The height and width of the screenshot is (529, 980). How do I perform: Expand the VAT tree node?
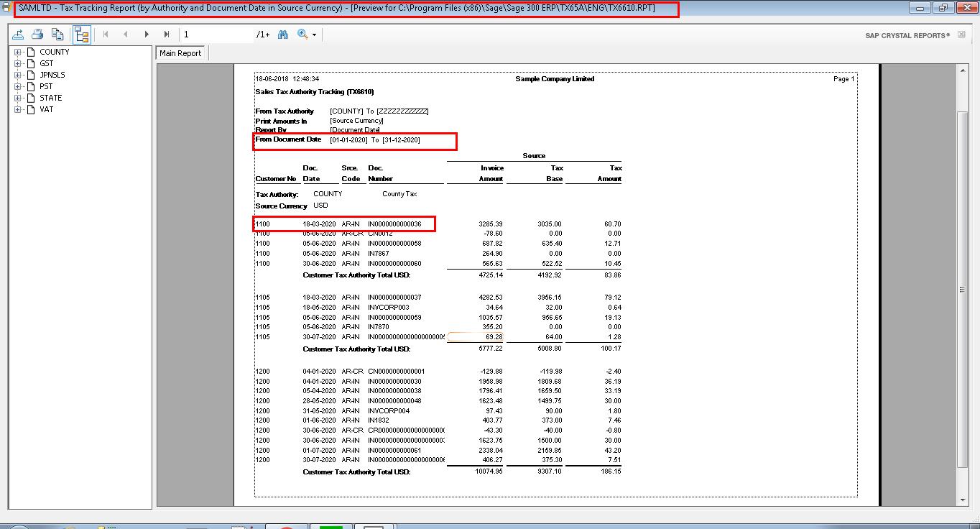18,109
